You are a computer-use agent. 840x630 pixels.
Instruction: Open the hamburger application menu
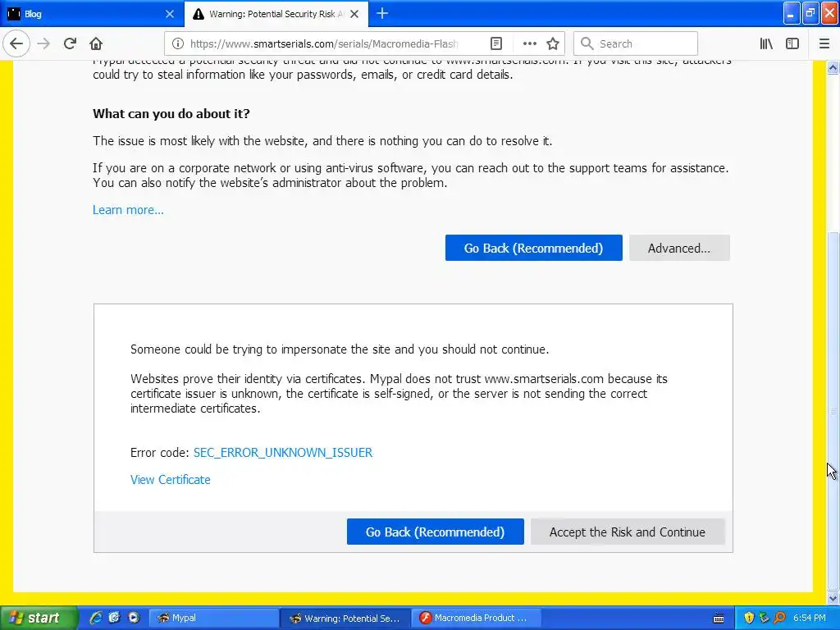pyautogui.click(x=824, y=44)
